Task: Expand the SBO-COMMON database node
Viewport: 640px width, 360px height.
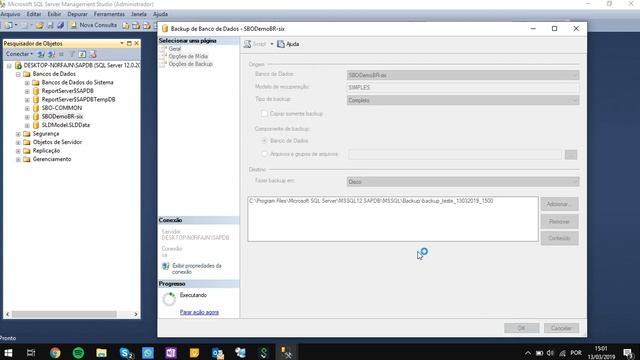Action: [x=27, y=109]
